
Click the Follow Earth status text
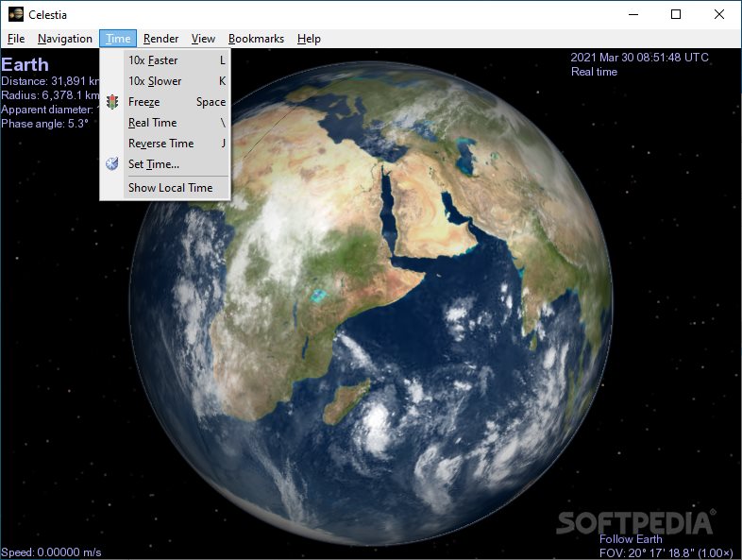(631, 539)
